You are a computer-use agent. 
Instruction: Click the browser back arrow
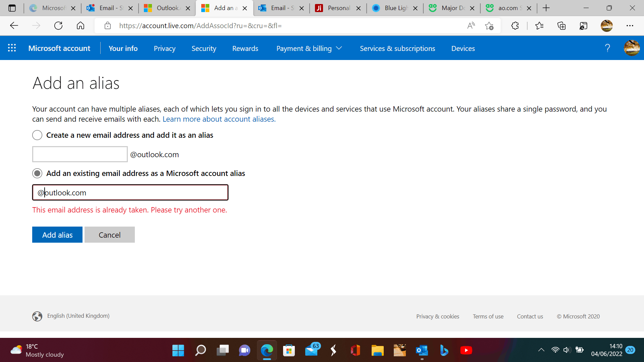(x=14, y=25)
